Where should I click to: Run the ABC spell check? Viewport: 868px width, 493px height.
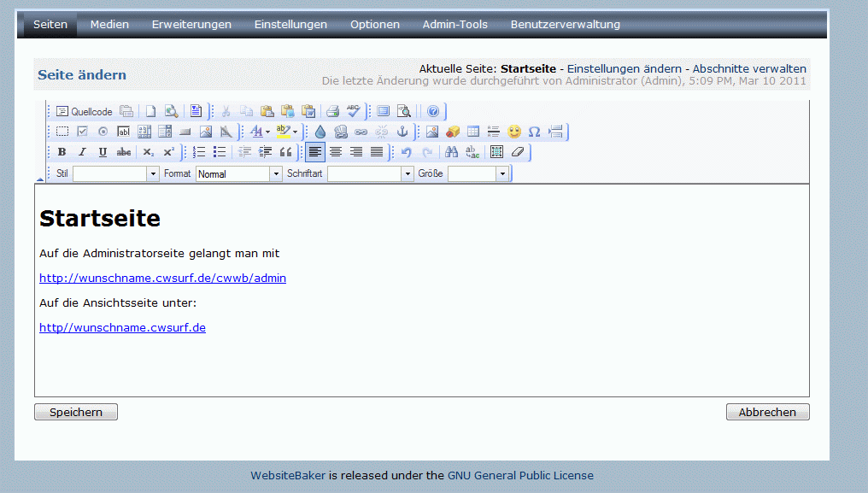click(353, 111)
